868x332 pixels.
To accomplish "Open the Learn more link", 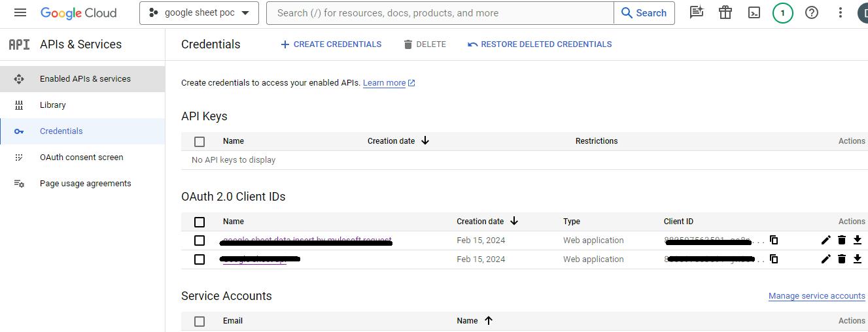I will (x=389, y=83).
